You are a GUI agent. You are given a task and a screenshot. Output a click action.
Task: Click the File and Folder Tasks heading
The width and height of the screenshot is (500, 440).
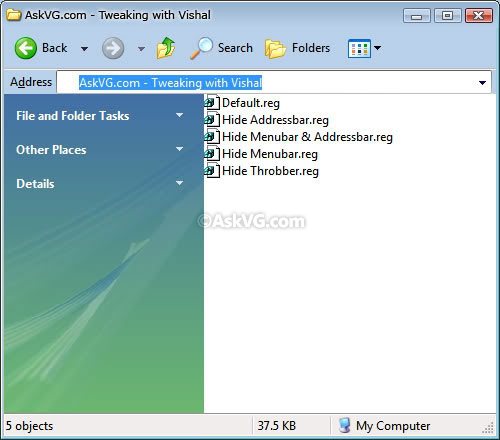[73, 116]
